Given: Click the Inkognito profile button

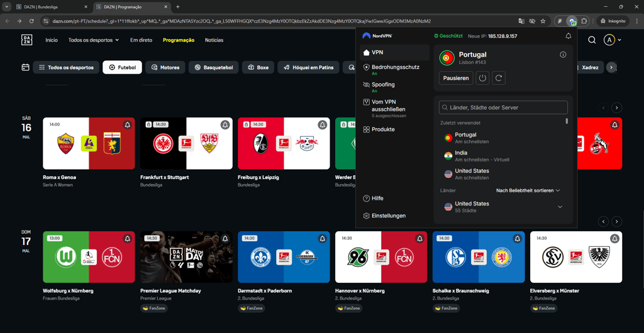Looking at the screenshot, I should (613, 21).
